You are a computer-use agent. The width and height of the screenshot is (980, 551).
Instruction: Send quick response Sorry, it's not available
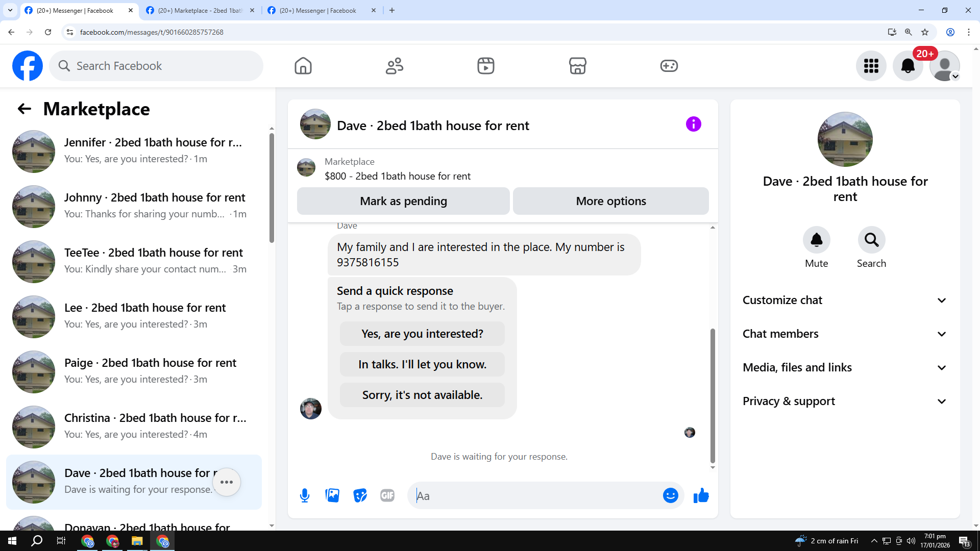coord(422,395)
